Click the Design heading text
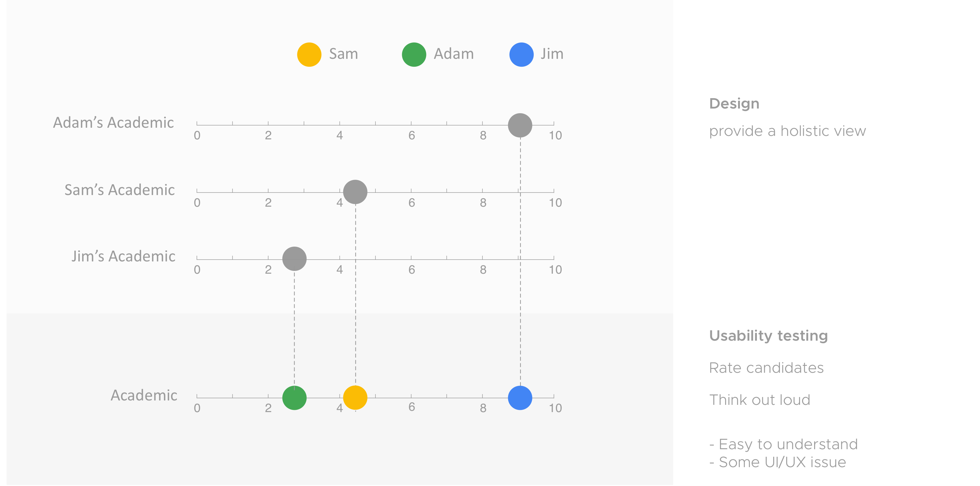 point(734,103)
